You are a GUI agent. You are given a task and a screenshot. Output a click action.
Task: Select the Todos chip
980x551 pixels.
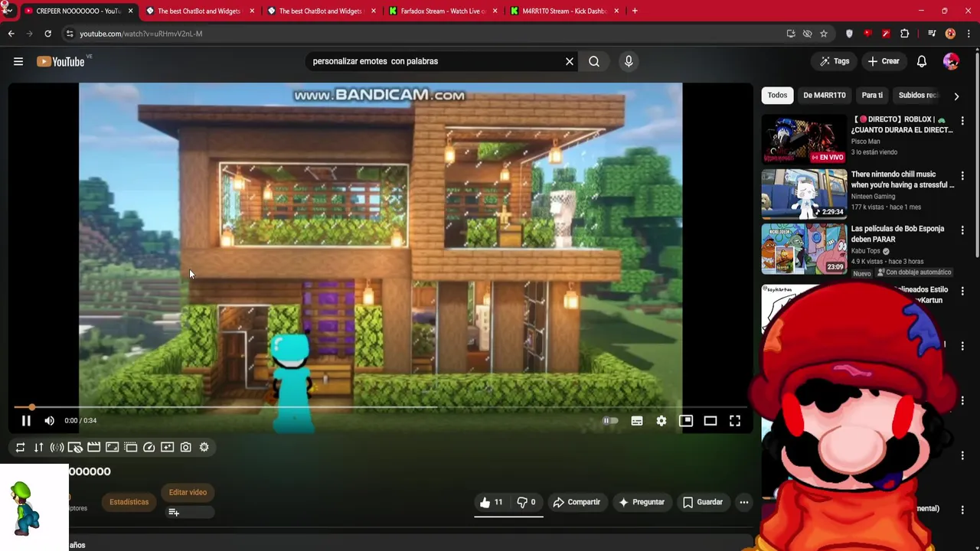pos(777,96)
